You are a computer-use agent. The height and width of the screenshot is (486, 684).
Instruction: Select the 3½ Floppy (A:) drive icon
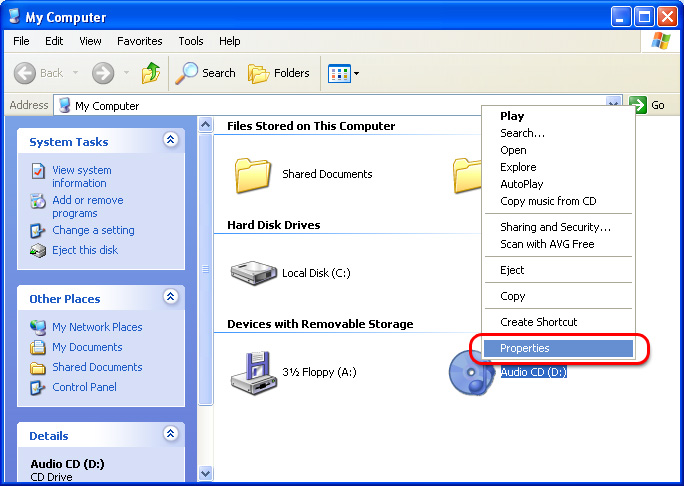click(x=253, y=373)
